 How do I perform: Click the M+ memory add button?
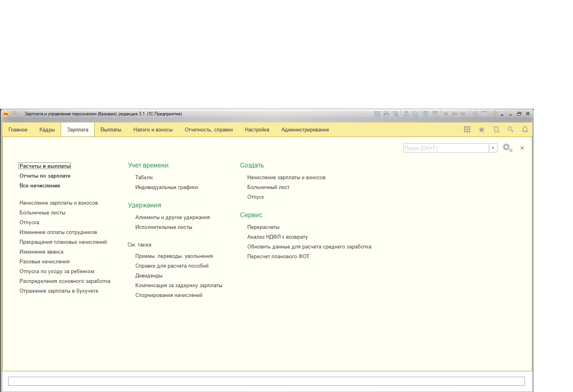click(455, 114)
